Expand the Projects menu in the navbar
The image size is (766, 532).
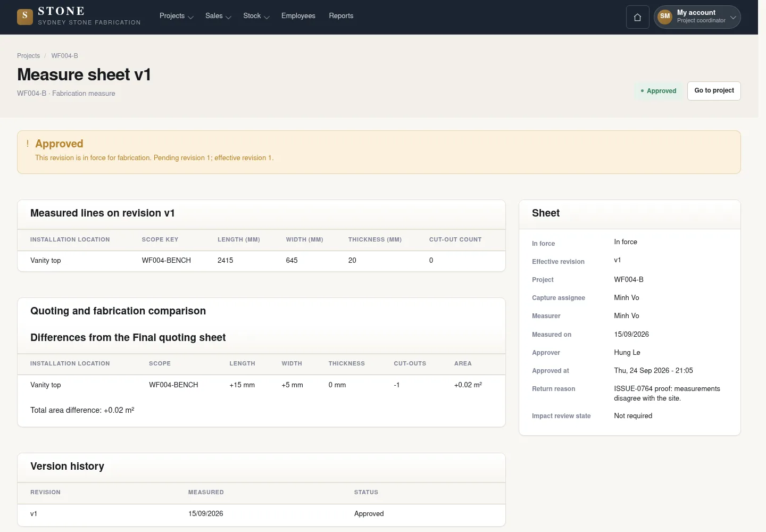pos(176,16)
